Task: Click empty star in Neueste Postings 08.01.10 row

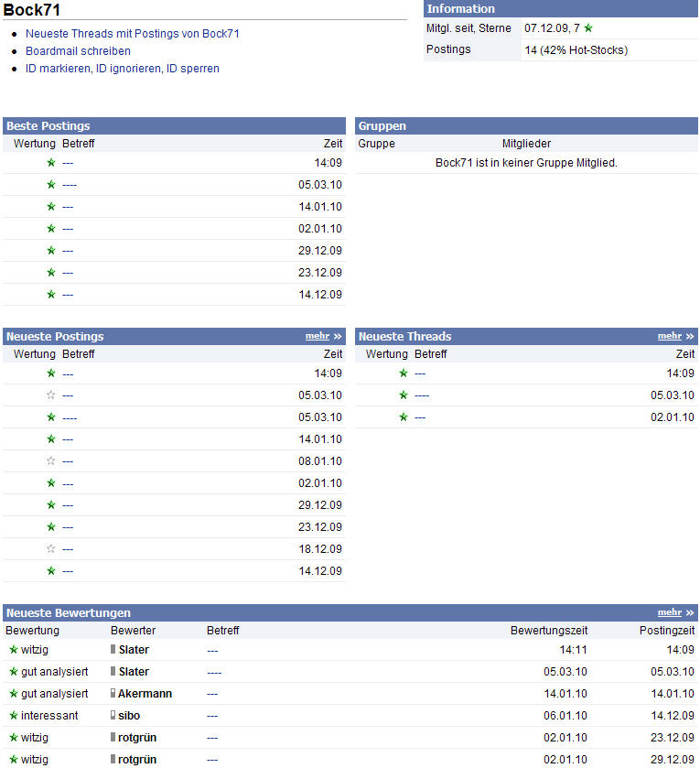Action: 51,461
